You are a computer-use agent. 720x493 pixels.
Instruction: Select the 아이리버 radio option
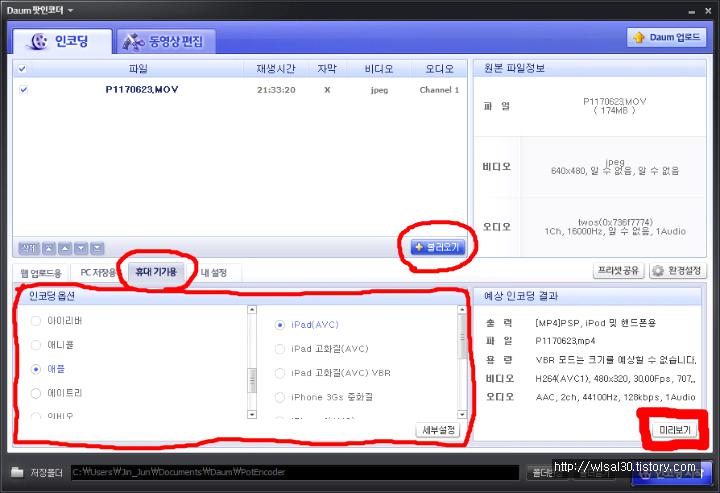click(x=36, y=321)
